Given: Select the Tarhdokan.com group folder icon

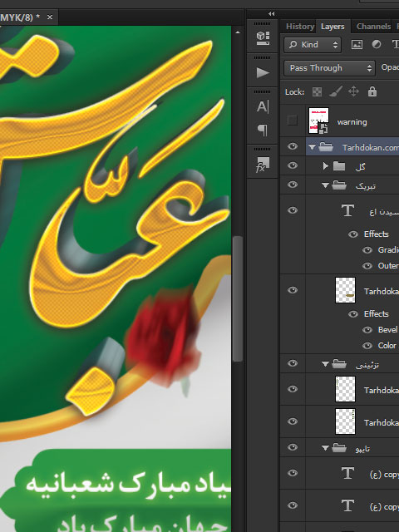Looking at the screenshot, I should [326, 147].
